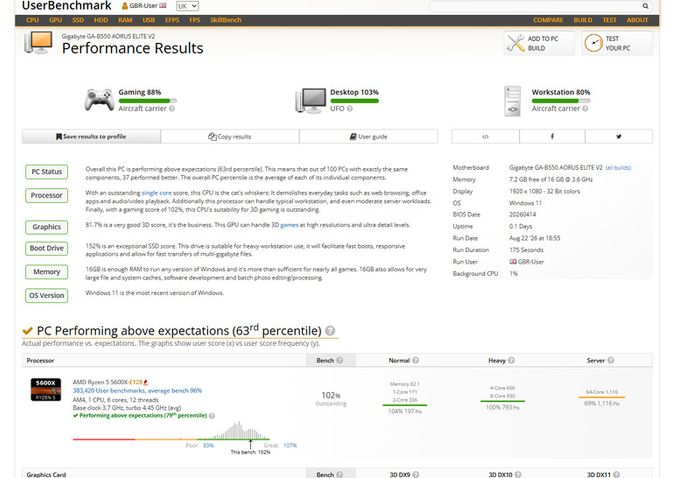
Task: Click the Processor section button
Action: pos(46,195)
